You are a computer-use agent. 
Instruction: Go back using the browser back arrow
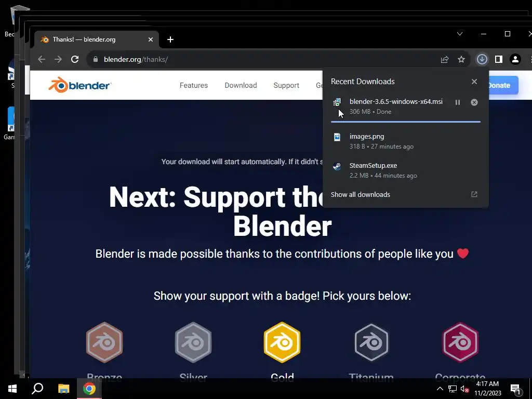(42, 59)
